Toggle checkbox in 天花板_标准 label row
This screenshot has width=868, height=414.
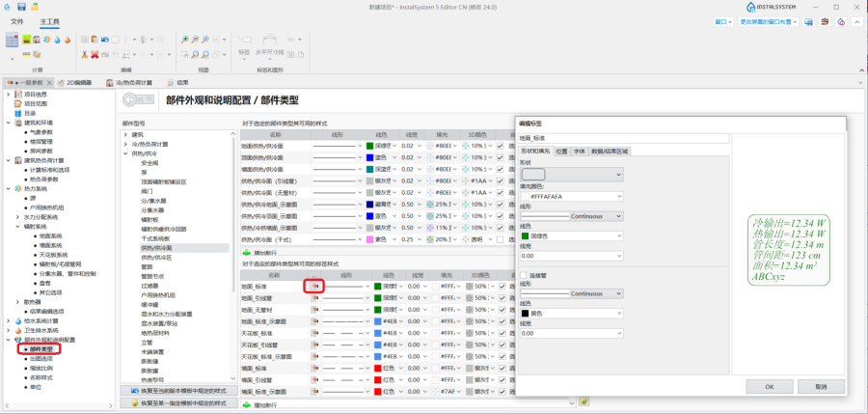pos(502,333)
